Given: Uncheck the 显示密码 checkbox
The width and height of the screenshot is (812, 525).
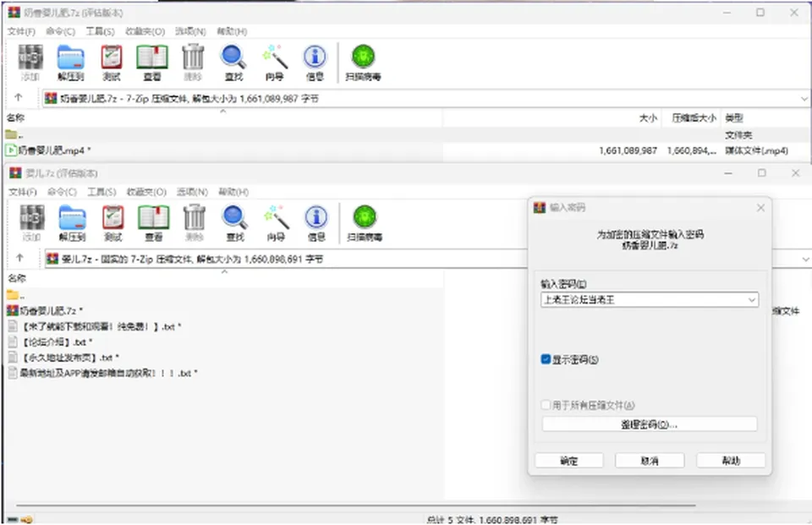Looking at the screenshot, I should point(546,359).
